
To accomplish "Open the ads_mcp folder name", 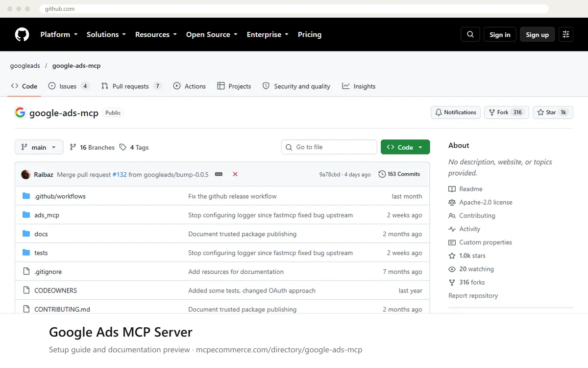I will click(47, 215).
